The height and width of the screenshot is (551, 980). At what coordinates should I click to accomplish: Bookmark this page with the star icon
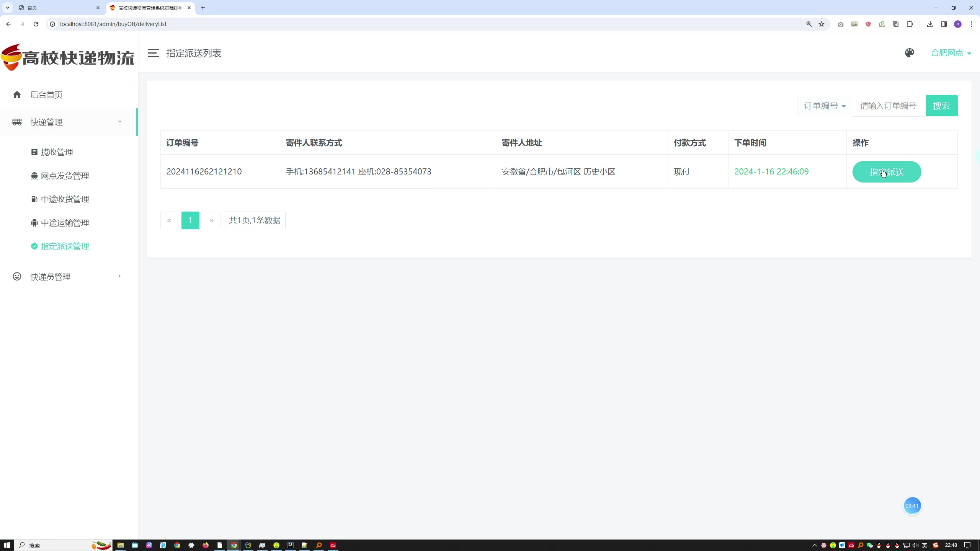822,24
